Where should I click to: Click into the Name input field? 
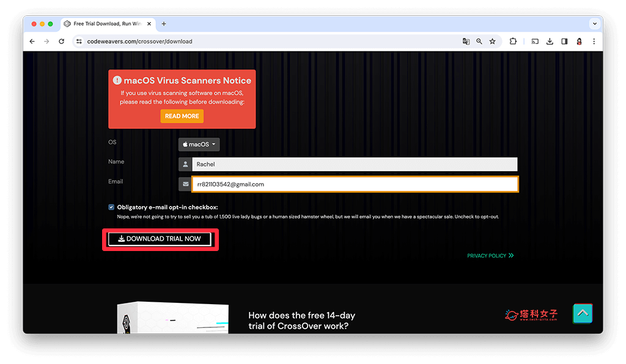point(355,164)
